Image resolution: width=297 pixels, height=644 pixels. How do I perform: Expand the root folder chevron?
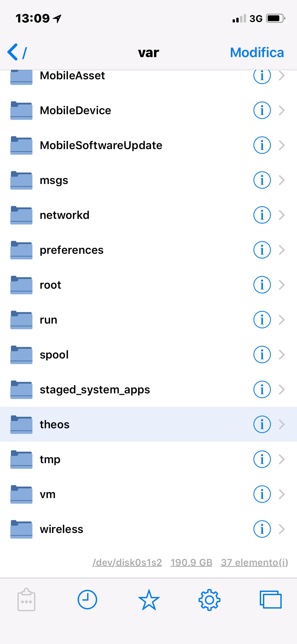coord(282,285)
